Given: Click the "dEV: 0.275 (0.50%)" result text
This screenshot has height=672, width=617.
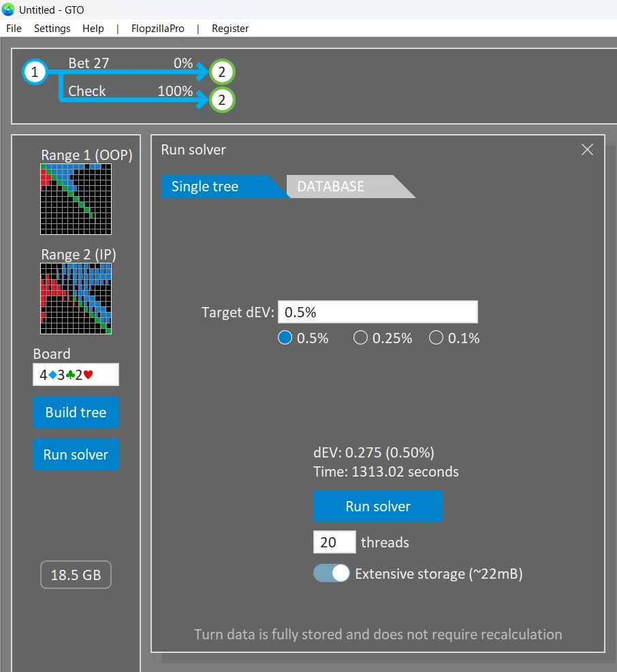Looking at the screenshot, I should [x=374, y=453].
